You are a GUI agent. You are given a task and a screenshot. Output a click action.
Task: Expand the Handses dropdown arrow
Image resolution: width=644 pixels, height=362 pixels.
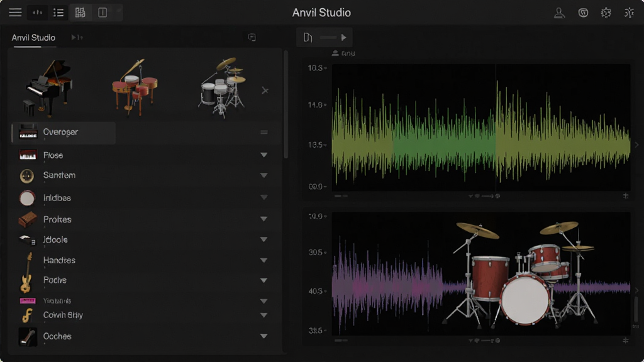[264, 260]
